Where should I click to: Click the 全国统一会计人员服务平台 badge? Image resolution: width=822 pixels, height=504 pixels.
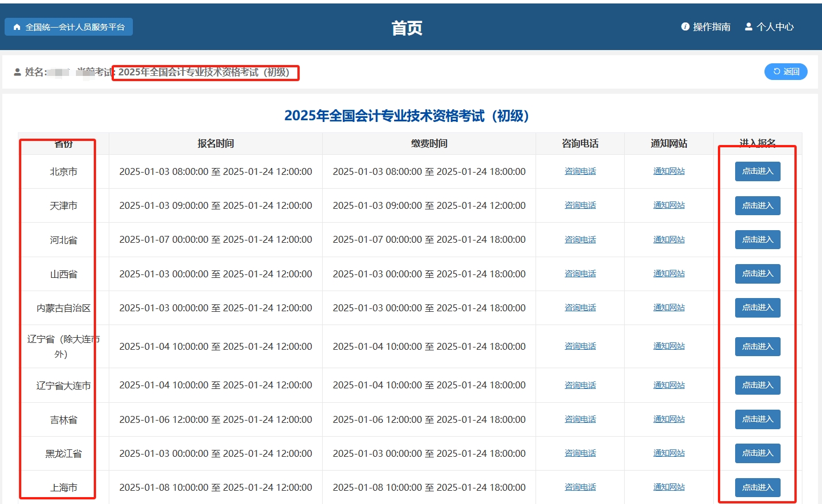69,26
